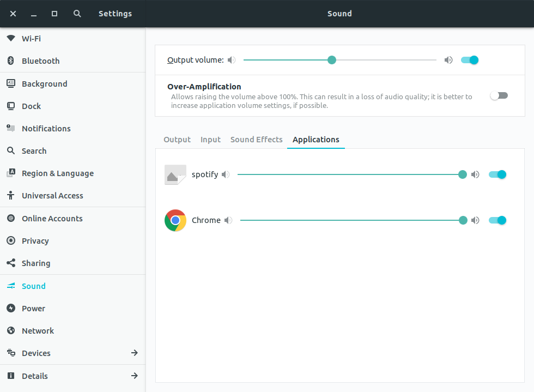Open Region & Language settings
The image size is (534, 392).
73,173
